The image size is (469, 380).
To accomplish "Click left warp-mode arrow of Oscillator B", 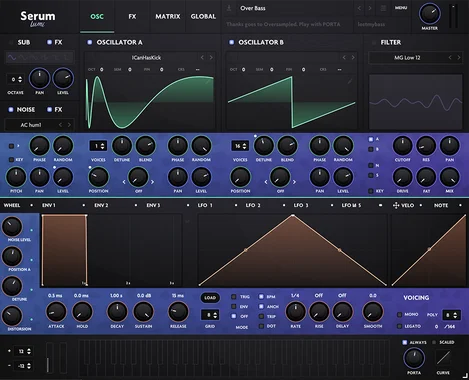I will (266, 182).
